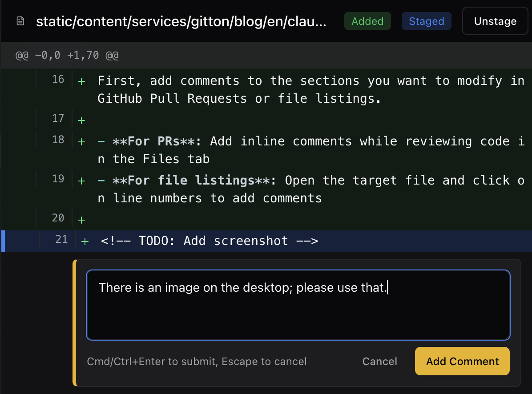The image size is (532, 394).
Task: Click the green Added status badge
Action: pyautogui.click(x=367, y=21)
